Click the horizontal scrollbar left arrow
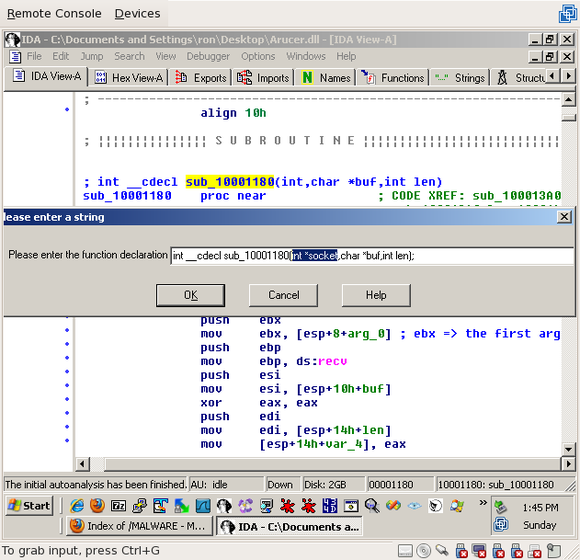Image resolution: width=580 pixels, height=560 pixels. (x=82, y=463)
